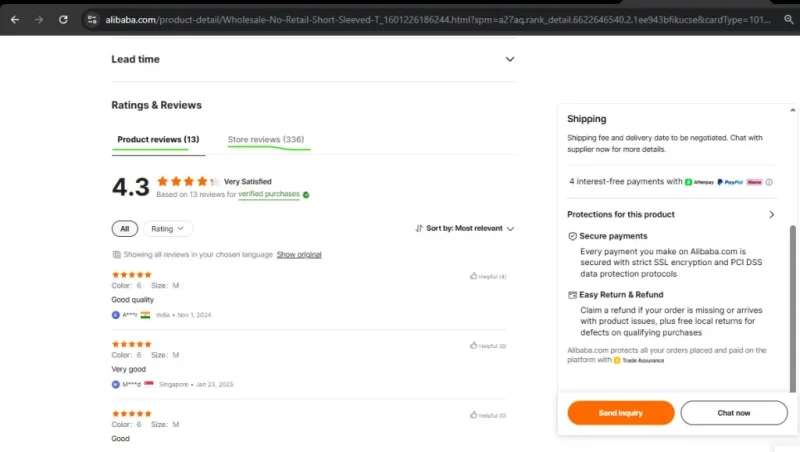This screenshot has width=800, height=452.
Task: Click the Send inquiry button
Action: pyautogui.click(x=620, y=413)
